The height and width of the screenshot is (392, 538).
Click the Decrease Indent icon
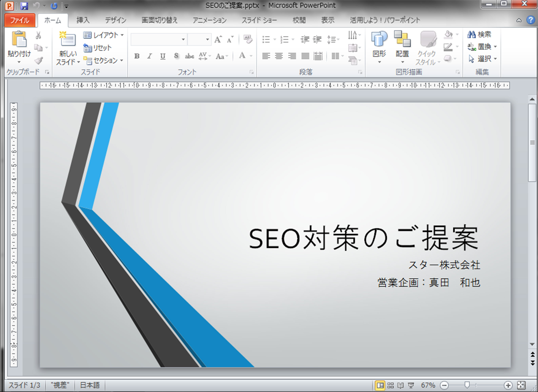click(305, 39)
